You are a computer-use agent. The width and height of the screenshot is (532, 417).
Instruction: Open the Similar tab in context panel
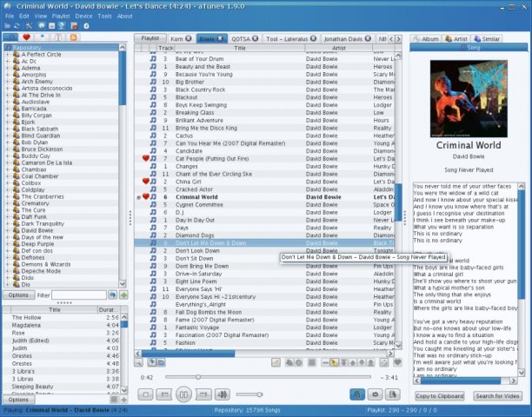487,39
